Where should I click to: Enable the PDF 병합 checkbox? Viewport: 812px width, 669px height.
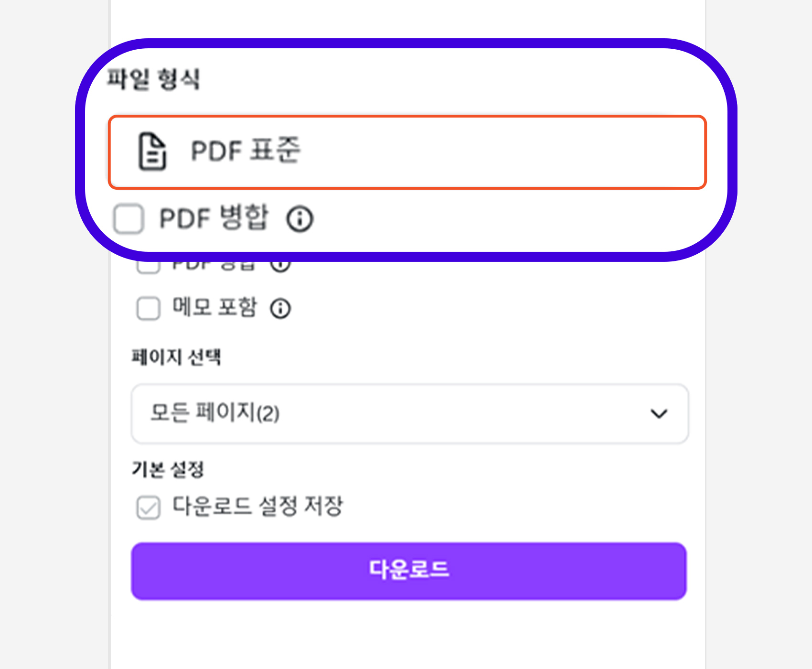[x=128, y=219]
